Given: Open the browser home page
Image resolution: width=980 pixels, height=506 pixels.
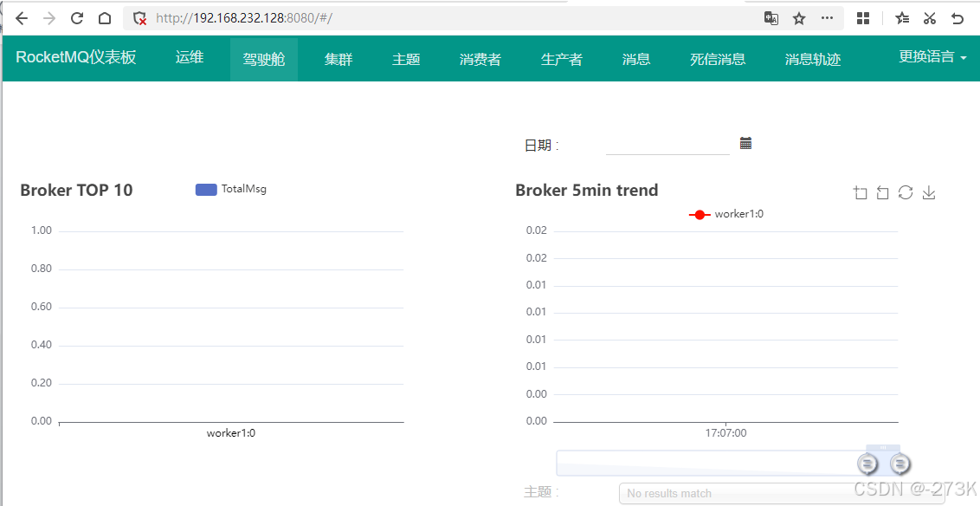Looking at the screenshot, I should [x=105, y=18].
